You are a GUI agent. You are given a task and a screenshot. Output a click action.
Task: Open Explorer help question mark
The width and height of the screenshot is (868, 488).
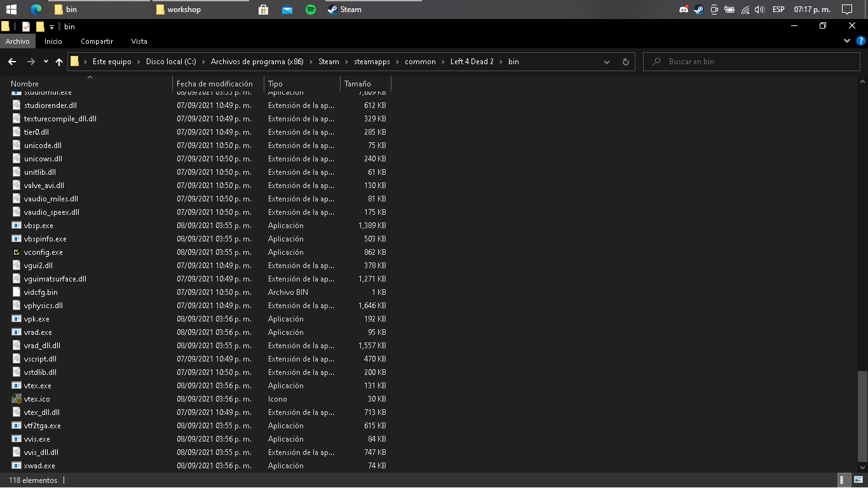click(x=860, y=41)
